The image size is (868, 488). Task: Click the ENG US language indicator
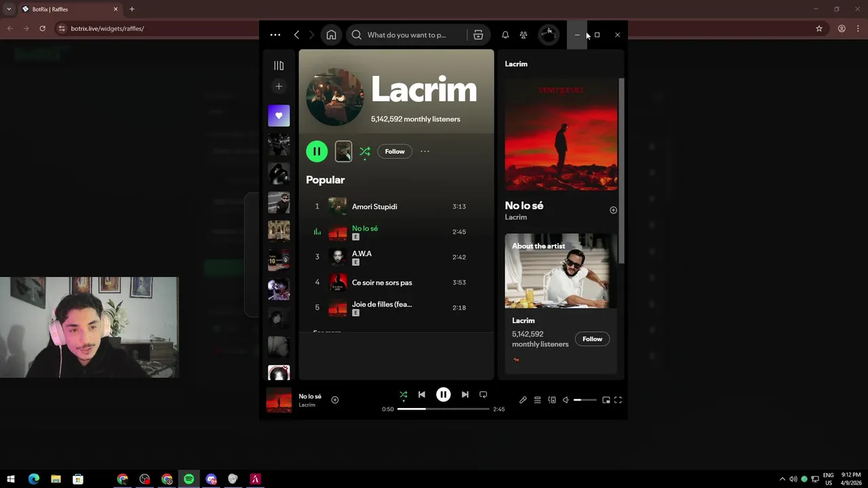828,479
